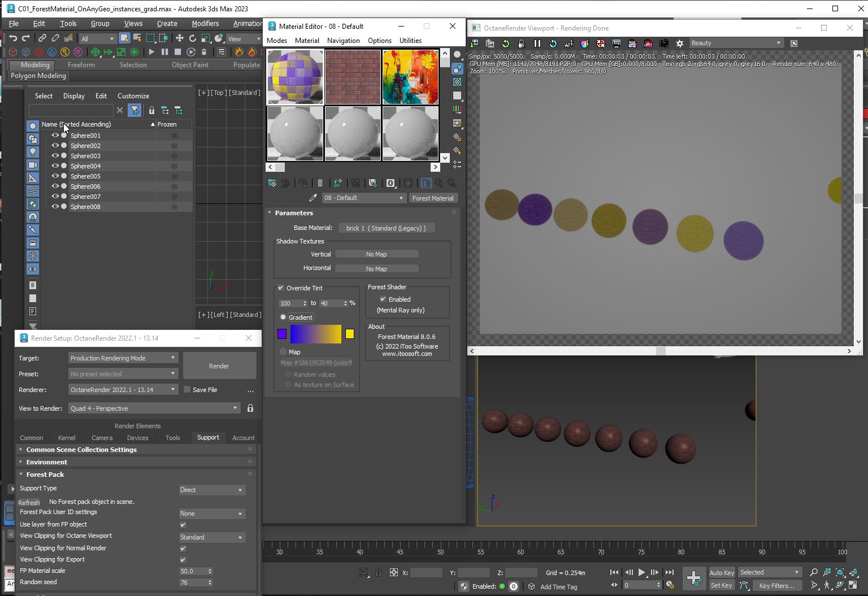The height and width of the screenshot is (596, 868).
Task: Click the Zoom magnifier in viewport navigation
Action: [814, 572]
